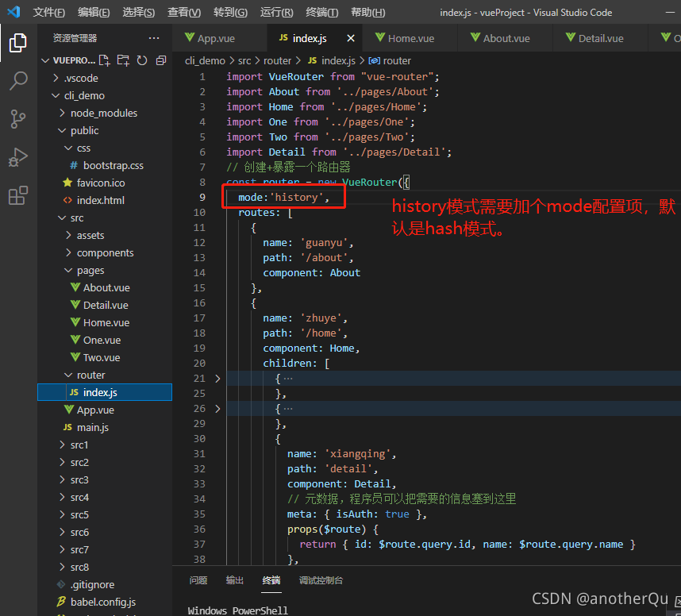Image resolution: width=681 pixels, height=616 pixels.
Task: Open the Extensions view
Action: coord(17,195)
